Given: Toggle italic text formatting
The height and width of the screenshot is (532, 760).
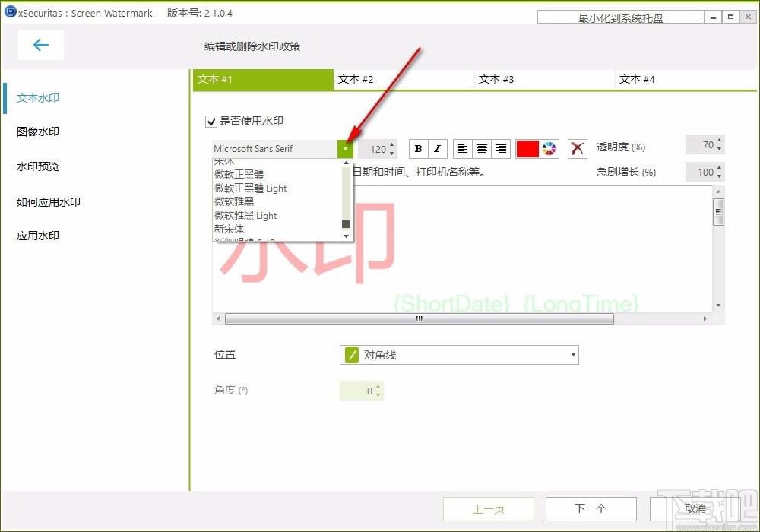Looking at the screenshot, I should pyautogui.click(x=437, y=149).
